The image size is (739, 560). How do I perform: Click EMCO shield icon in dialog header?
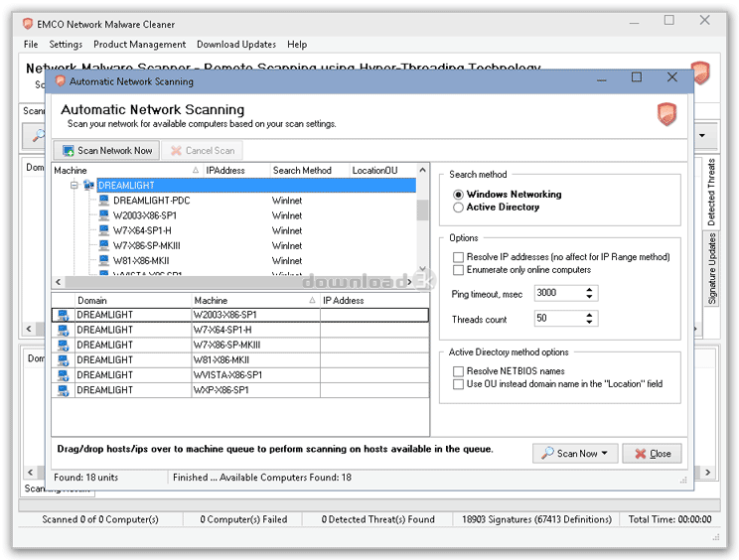point(666,114)
